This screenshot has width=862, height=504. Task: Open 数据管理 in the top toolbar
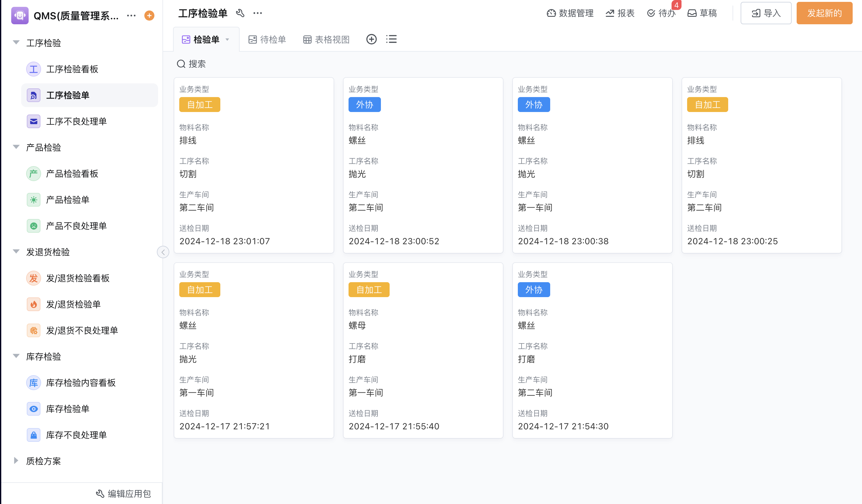point(570,13)
